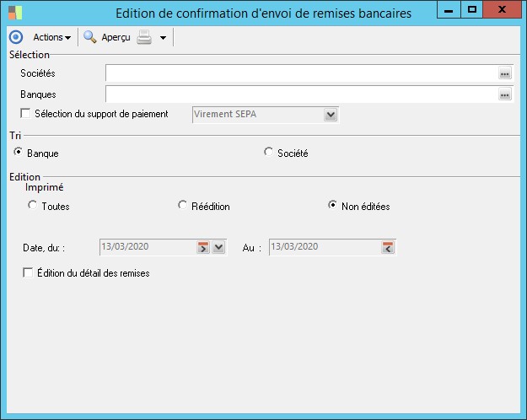Open the dropdown arrow next to printer
This screenshot has height=420, width=527.
point(163,39)
